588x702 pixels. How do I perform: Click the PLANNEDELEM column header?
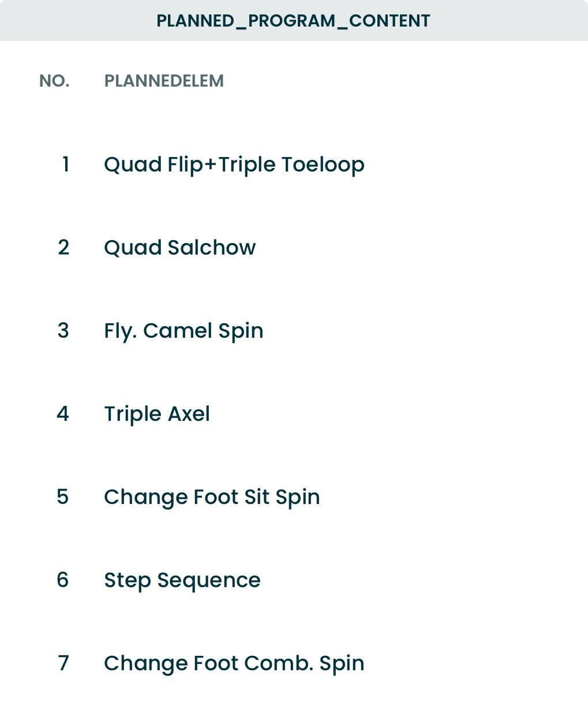(x=164, y=81)
